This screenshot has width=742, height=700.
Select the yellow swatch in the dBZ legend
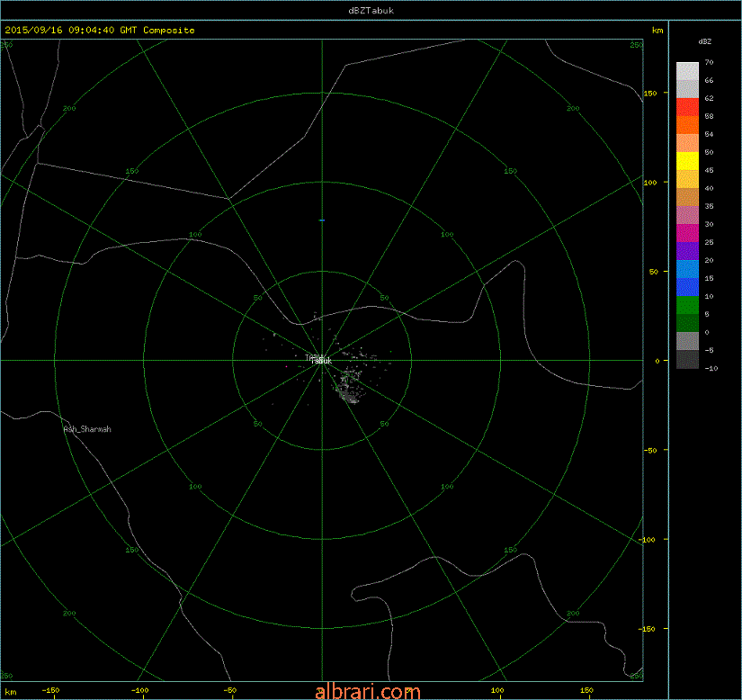tap(687, 161)
